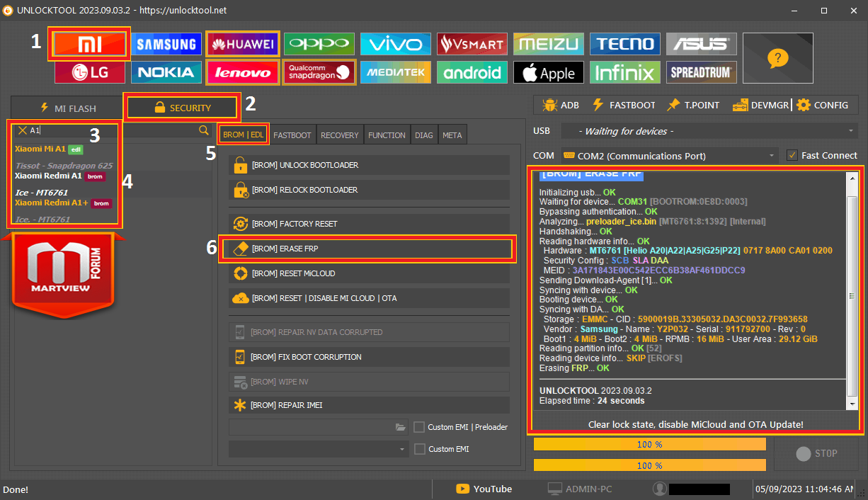
Task: Switch to the FASTBOOT tab
Action: click(x=292, y=135)
